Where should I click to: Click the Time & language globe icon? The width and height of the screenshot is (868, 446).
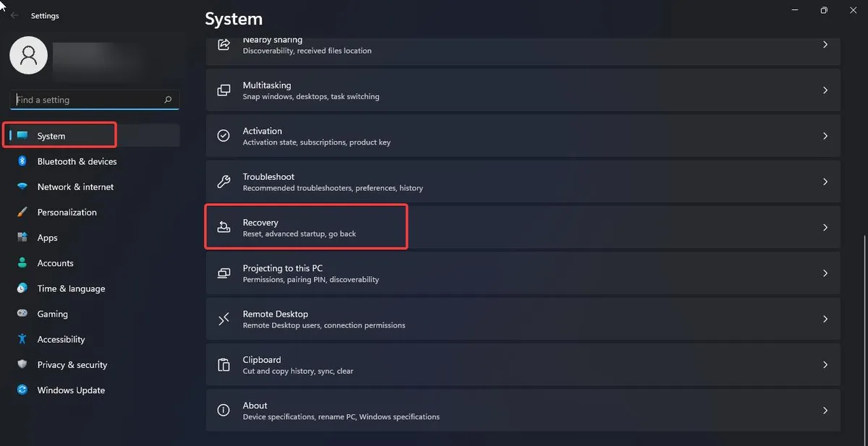(22, 288)
